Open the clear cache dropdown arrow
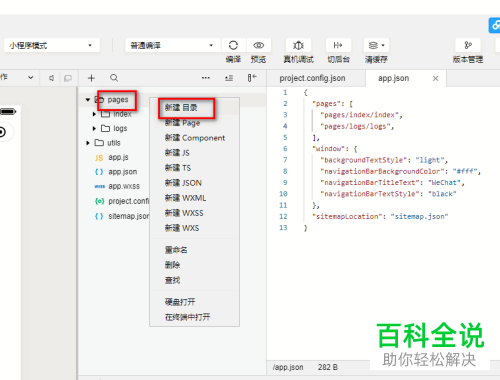The width and height of the screenshot is (500, 380). (383, 45)
